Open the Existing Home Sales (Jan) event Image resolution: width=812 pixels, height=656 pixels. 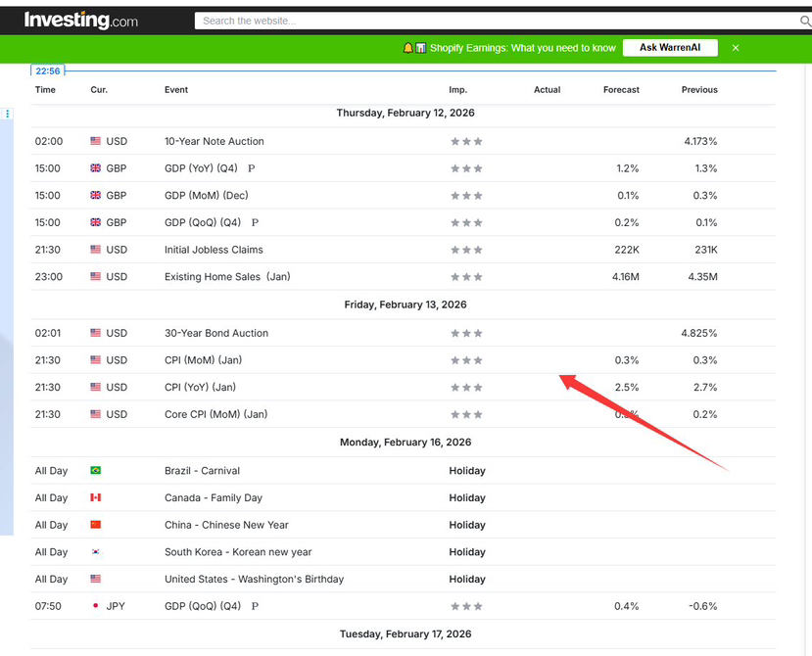coord(227,277)
